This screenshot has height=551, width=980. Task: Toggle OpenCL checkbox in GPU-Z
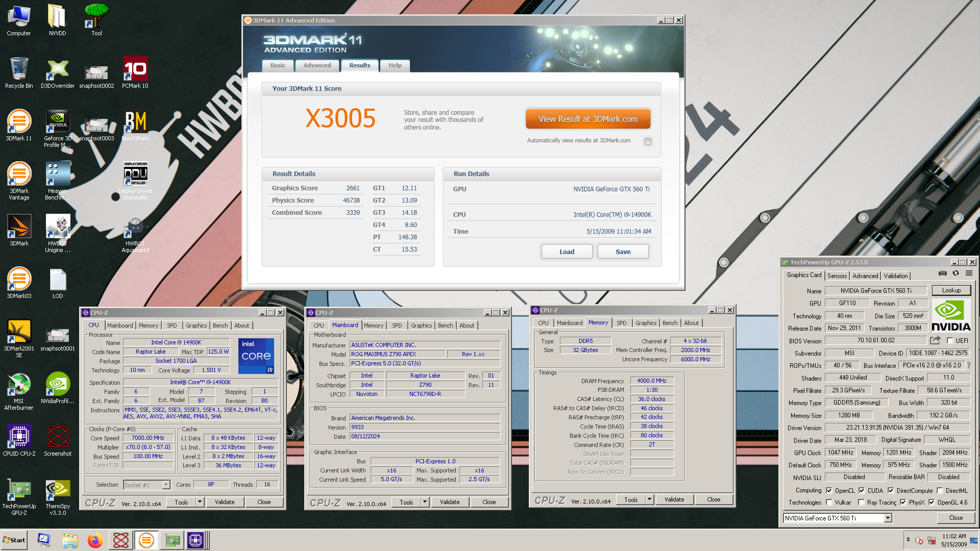[x=829, y=490]
